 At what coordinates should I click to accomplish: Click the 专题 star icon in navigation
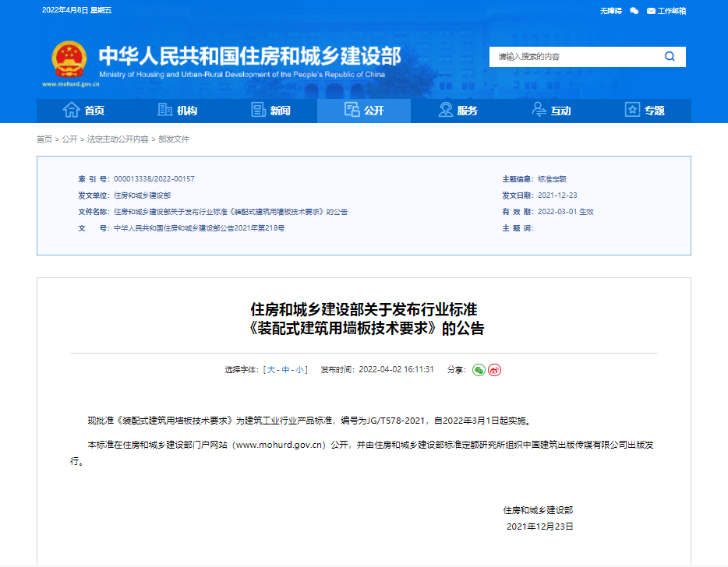632,111
